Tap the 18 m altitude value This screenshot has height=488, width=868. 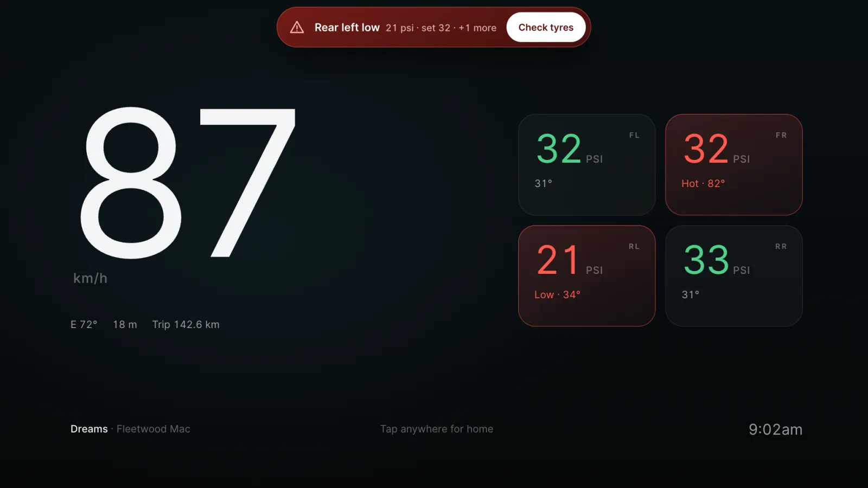125,324
